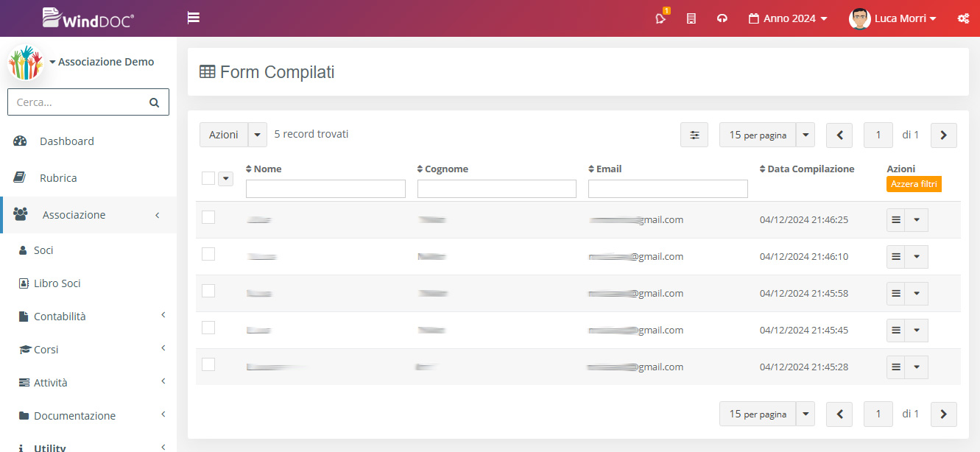The image size is (980, 452).
Task: Expand row actions caret for 21:45:28 record
Action: point(917,367)
